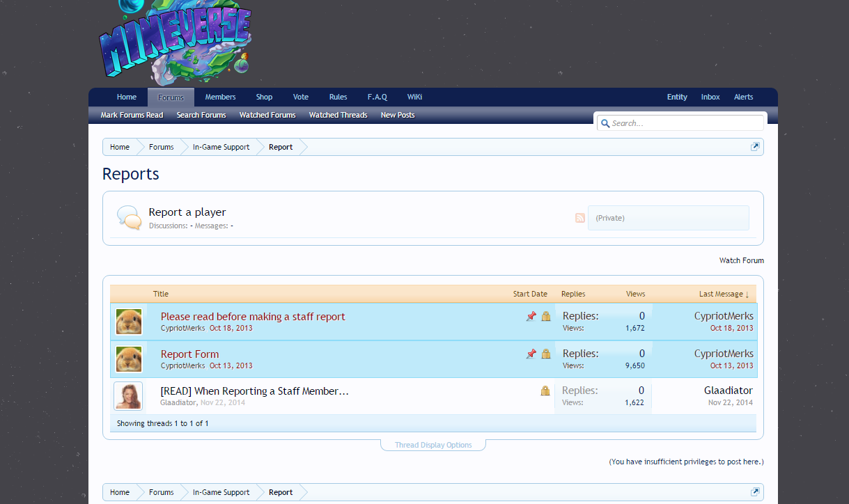Open the Members tab
849x504 pixels.
click(x=220, y=97)
